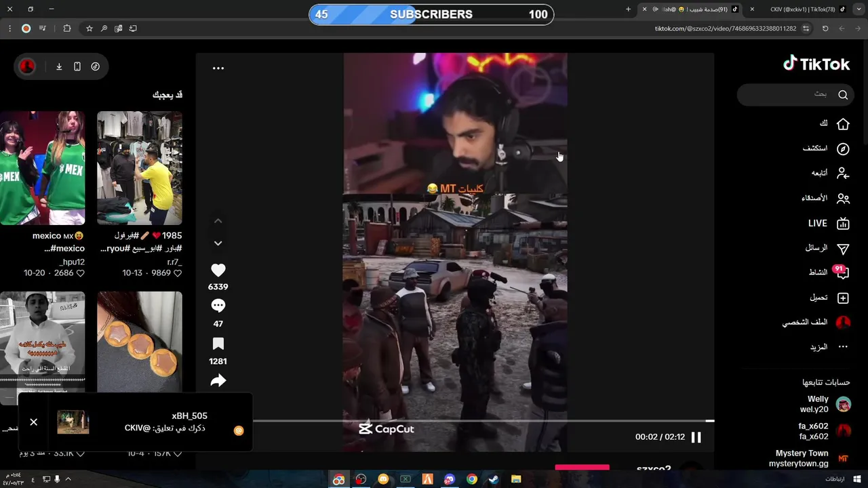Click the TikTok logo
Image resolution: width=868 pixels, height=488 pixels.
pos(816,64)
